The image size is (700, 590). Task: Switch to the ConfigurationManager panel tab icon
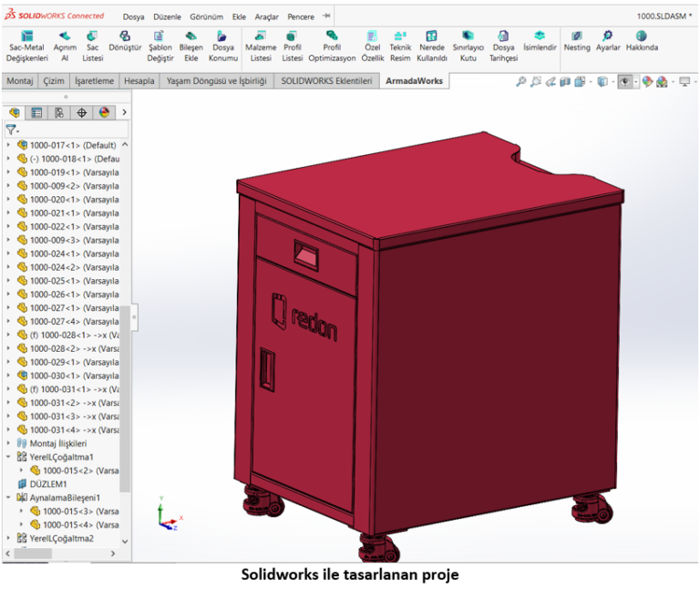click(x=59, y=113)
